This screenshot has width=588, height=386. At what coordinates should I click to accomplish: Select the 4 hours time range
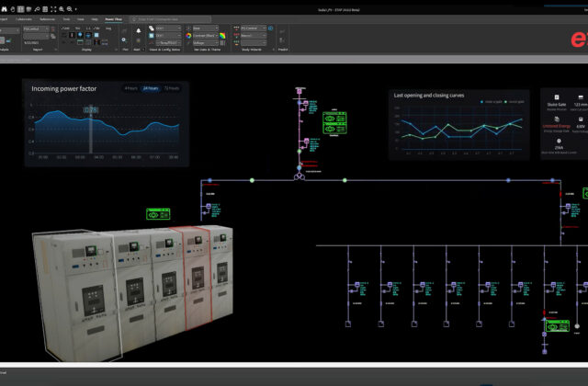coord(132,88)
